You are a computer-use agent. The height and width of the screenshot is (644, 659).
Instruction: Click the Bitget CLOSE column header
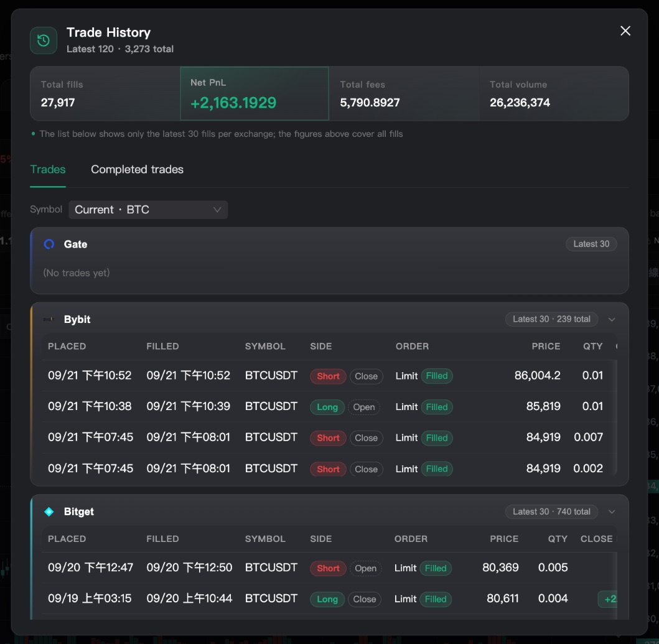click(596, 539)
